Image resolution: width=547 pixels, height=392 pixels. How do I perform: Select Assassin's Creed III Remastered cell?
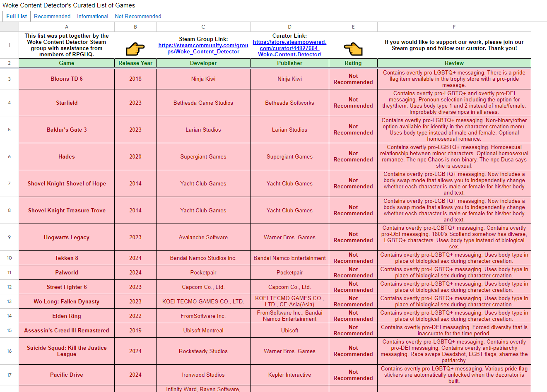(67, 330)
